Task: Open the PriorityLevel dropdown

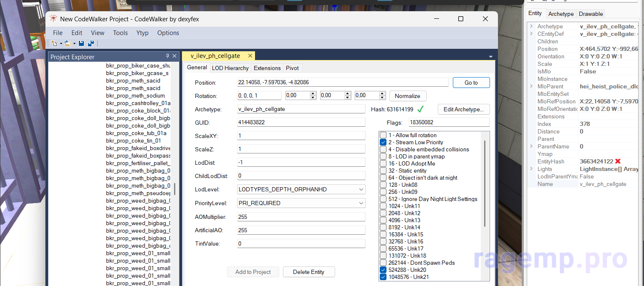Action: (361, 203)
